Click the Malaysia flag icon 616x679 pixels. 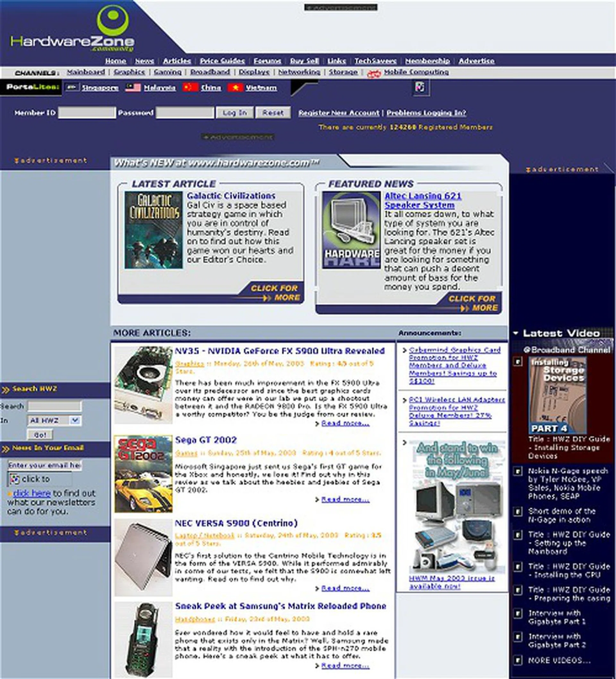tap(132, 87)
